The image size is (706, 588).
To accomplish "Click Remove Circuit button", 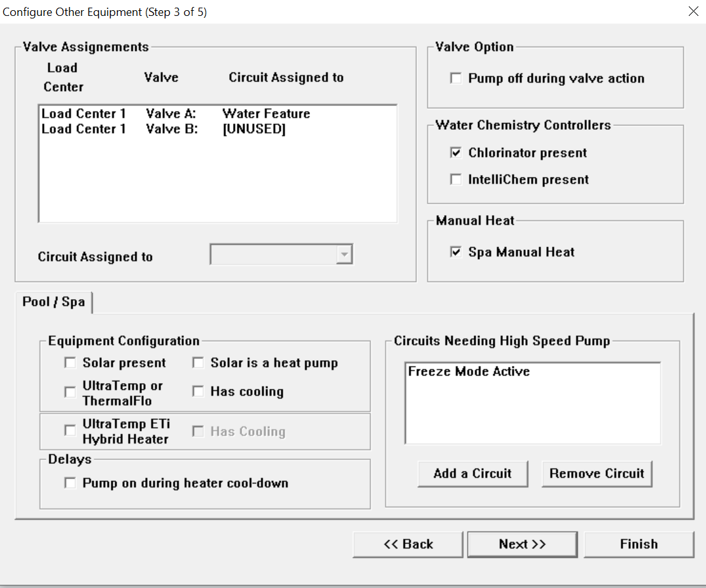I will [x=597, y=473].
